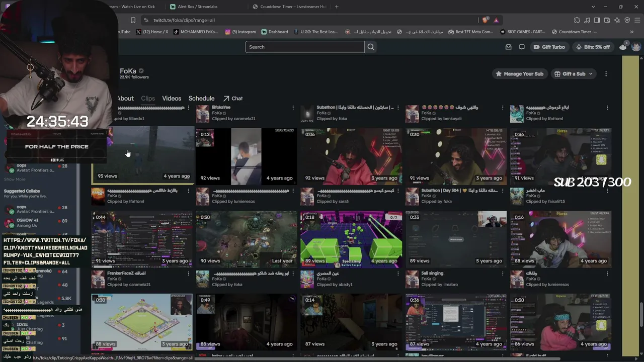Viewport: 644px width, 362px height.
Task: Open options for the lilfokaYee clip
Action: (293, 108)
